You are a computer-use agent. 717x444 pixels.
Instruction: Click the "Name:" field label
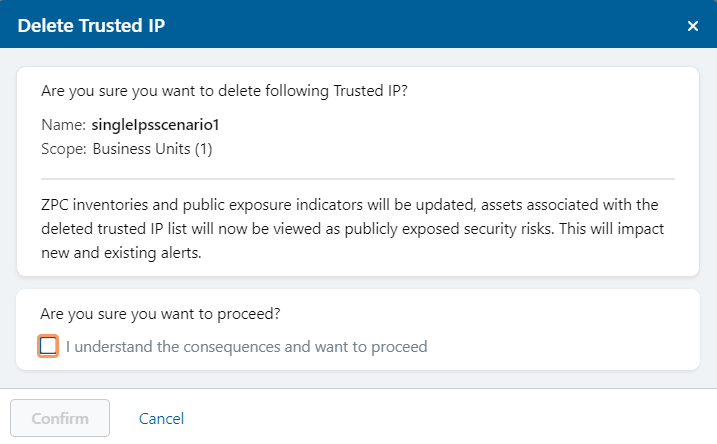click(x=63, y=126)
